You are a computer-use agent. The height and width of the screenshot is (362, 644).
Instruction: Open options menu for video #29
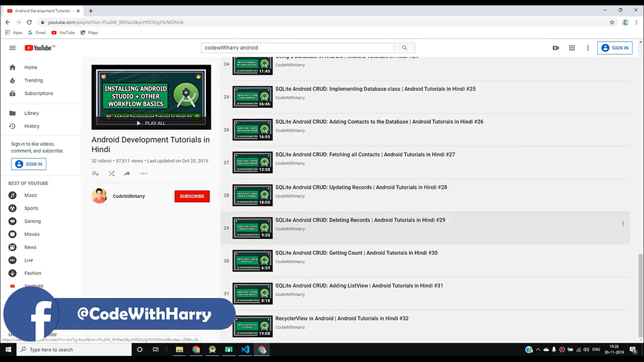tap(623, 224)
